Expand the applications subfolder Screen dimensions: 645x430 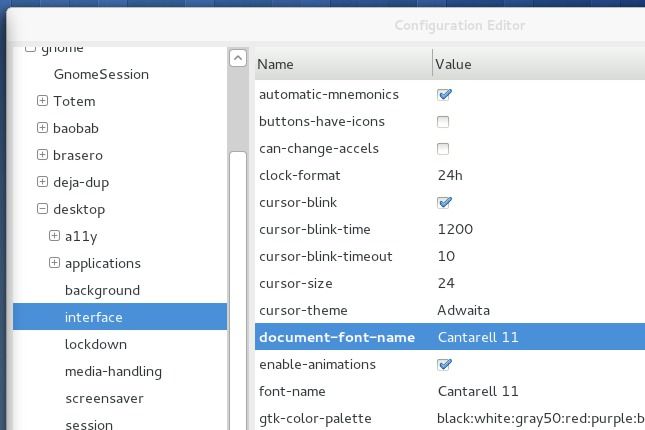(54, 263)
